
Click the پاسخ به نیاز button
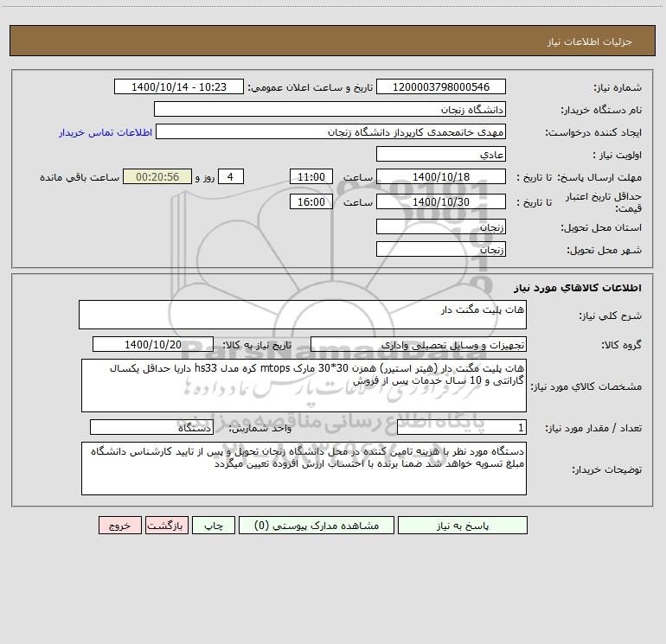click(463, 525)
